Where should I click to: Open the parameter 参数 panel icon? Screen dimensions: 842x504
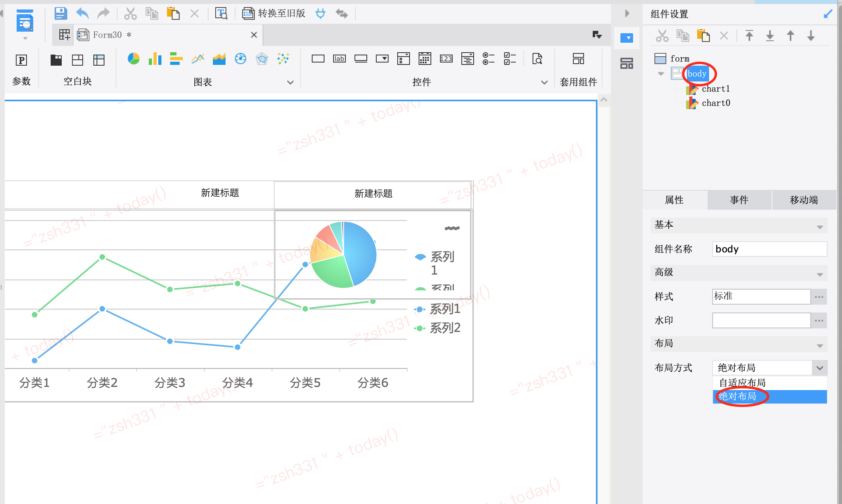(x=21, y=60)
